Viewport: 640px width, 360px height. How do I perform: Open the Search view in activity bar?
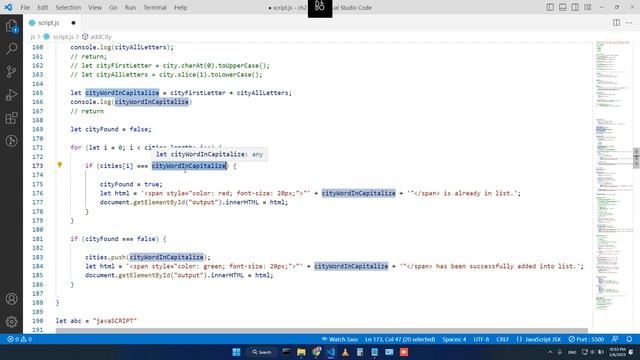click(11, 49)
